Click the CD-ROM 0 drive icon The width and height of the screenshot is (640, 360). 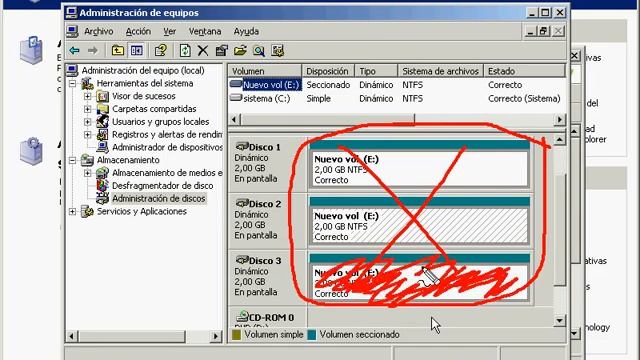242,316
